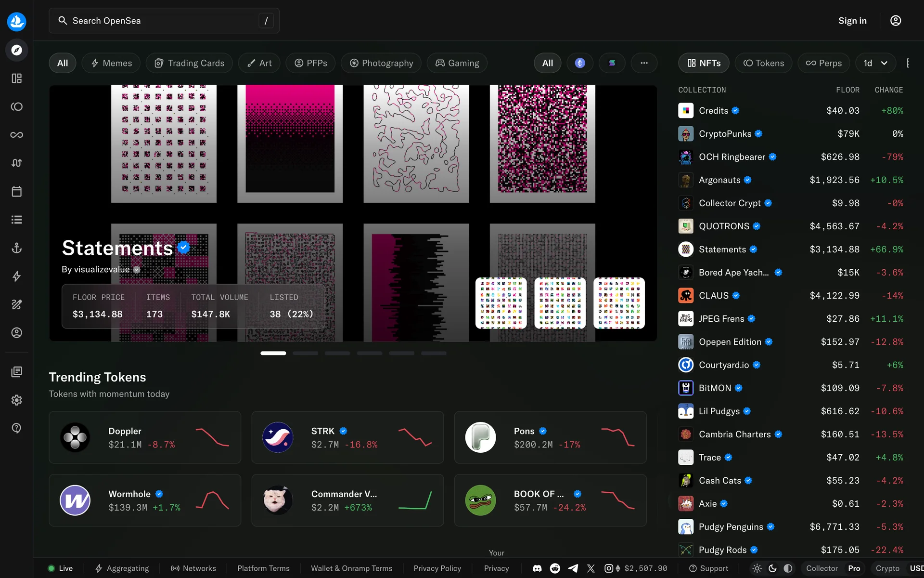This screenshot has width=924, height=578.
Task: Switch currency display to Crypto
Action: [x=887, y=568]
